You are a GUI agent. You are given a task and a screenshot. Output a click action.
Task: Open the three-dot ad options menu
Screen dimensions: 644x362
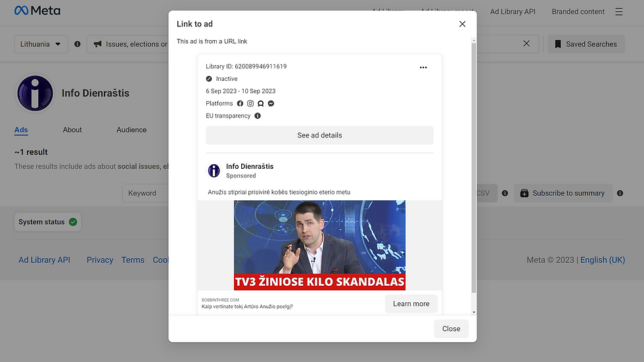tap(423, 68)
